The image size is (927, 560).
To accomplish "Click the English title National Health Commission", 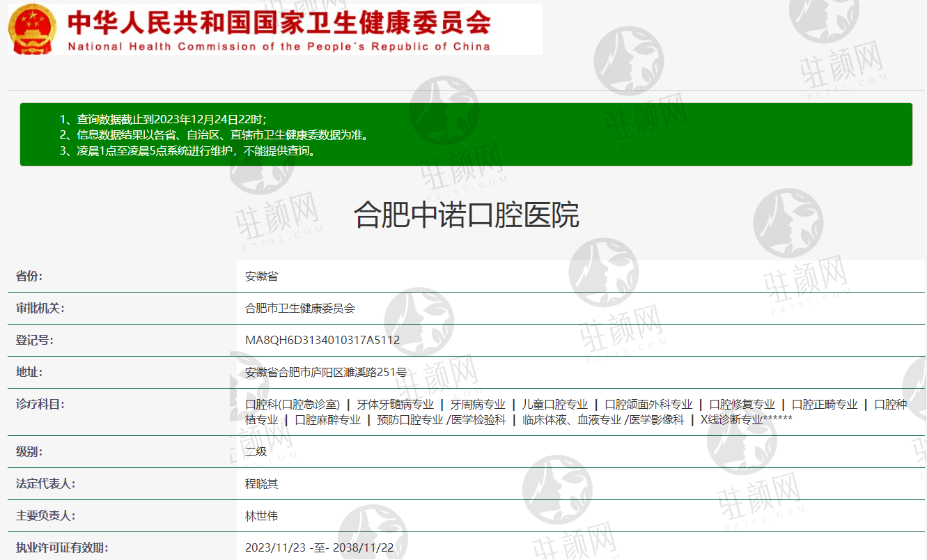I will click(x=279, y=47).
